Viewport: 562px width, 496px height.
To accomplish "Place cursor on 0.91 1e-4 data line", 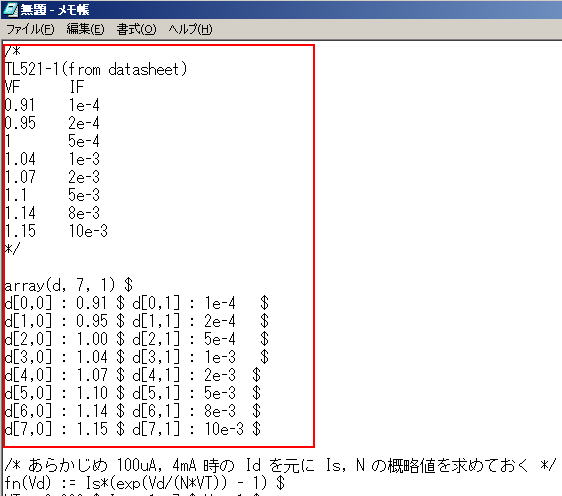I will 52,105.
